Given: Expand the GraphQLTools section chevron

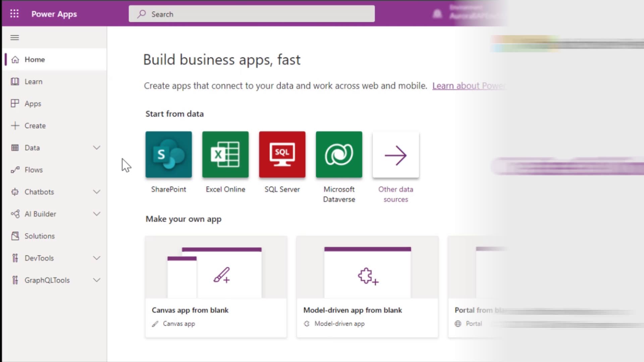Looking at the screenshot, I should click(x=97, y=280).
